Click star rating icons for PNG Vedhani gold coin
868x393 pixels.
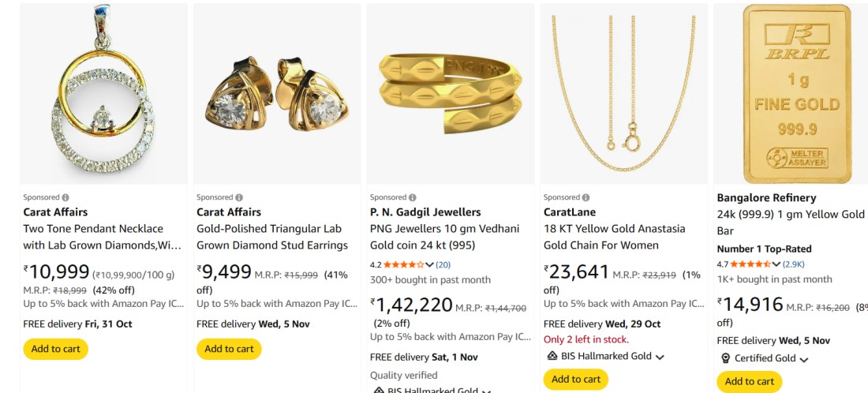404,264
